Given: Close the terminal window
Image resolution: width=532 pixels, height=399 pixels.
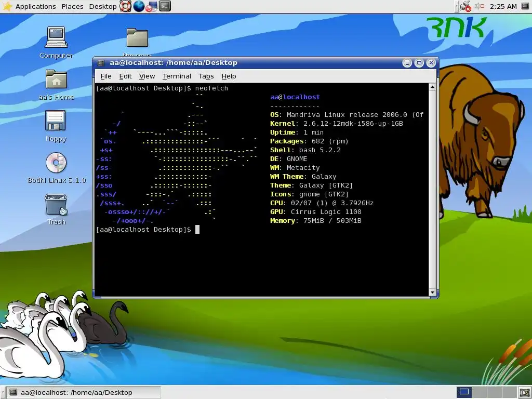Looking at the screenshot, I should [x=431, y=63].
